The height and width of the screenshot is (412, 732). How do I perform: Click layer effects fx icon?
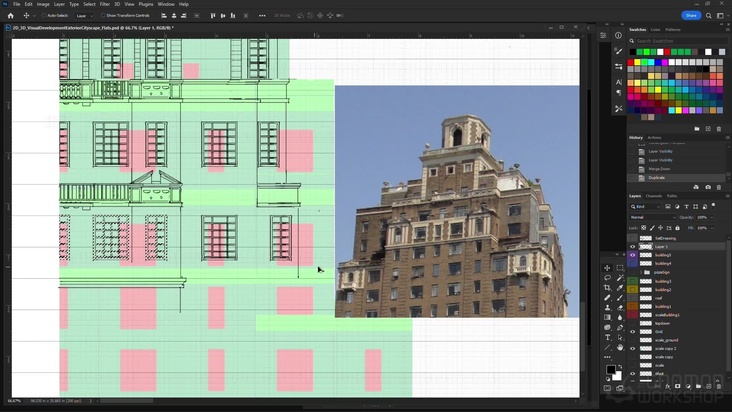click(668, 386)
